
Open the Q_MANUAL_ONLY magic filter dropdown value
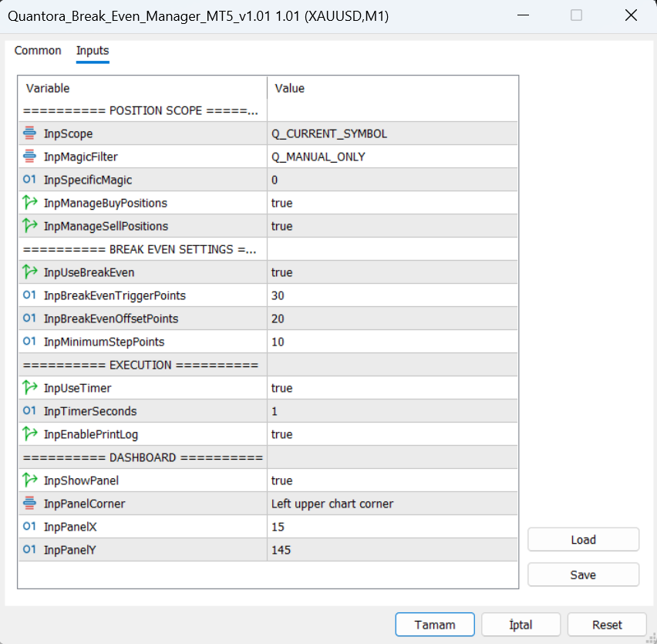(x=393, y=157)
